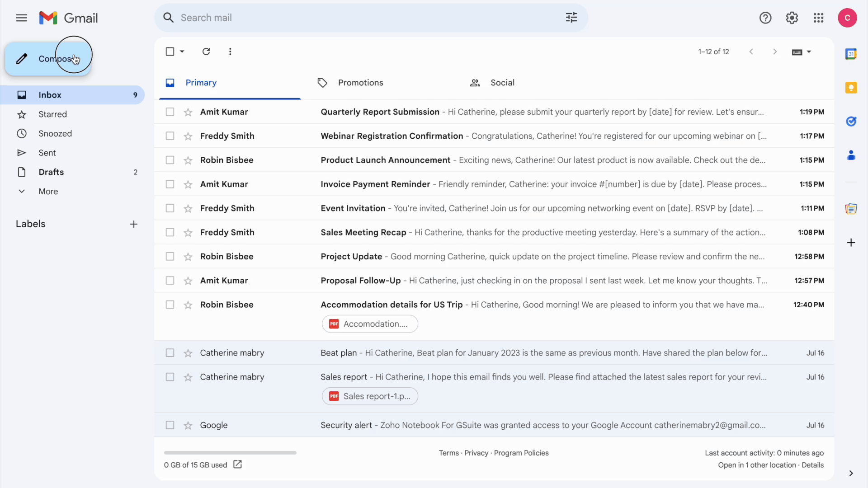
Task: Switch to the Social tab
Action: pyautogui.click(x=502, y=83)
